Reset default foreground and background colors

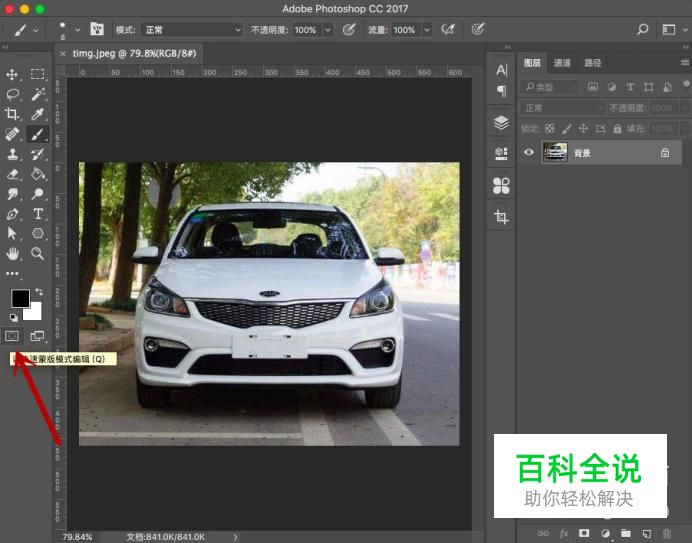pos(14,317)
